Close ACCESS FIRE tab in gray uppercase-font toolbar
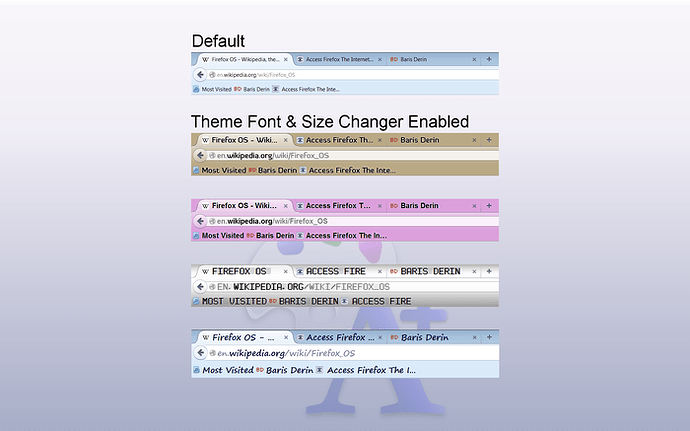The image size is (690, 431). pyautogui.click(x=380, y=272)
